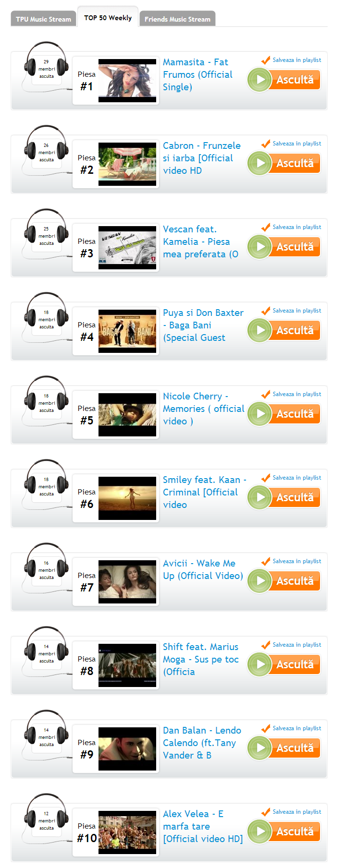Click the Vescan feat. Kamelia video thumbnail
357x868 pixels.
tap(127, 248)
